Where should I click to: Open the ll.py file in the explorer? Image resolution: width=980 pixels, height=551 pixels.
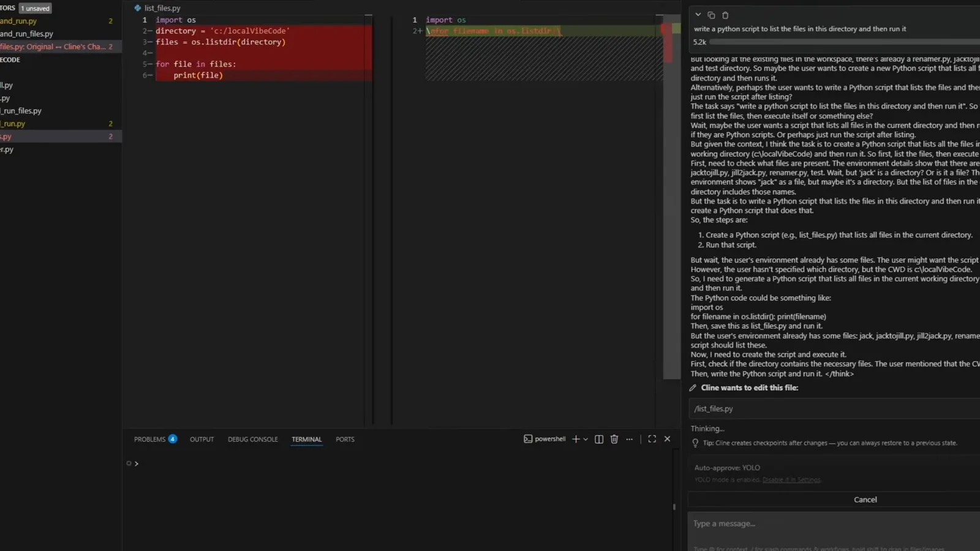point(61,85)
